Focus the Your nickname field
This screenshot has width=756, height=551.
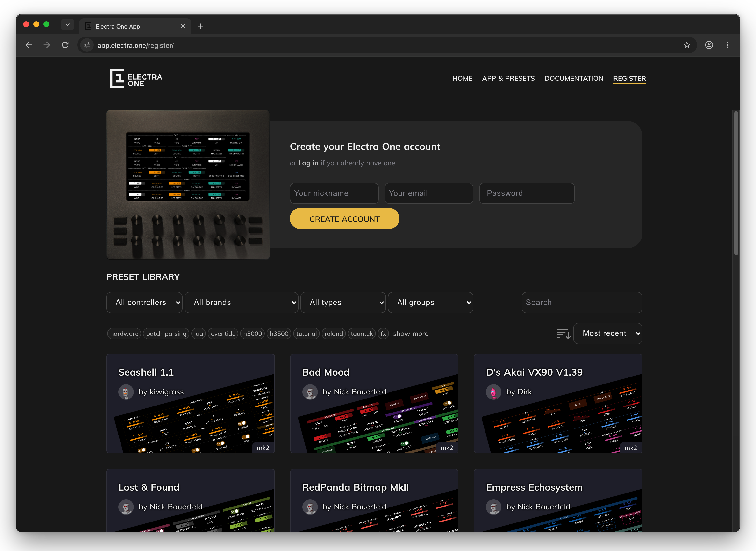(334, 193)
